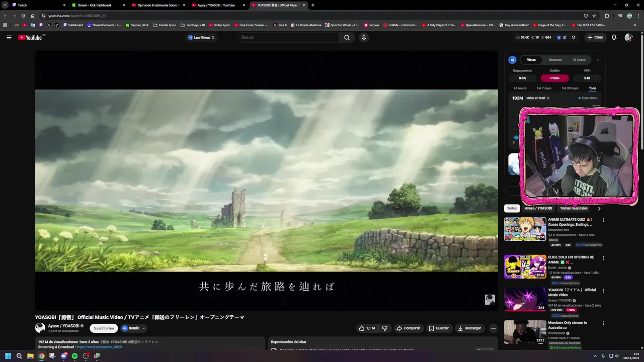Switch to the Ayase / YOASOBI - YouTube tab
644x362 pixels.
(x=218, y=5)
